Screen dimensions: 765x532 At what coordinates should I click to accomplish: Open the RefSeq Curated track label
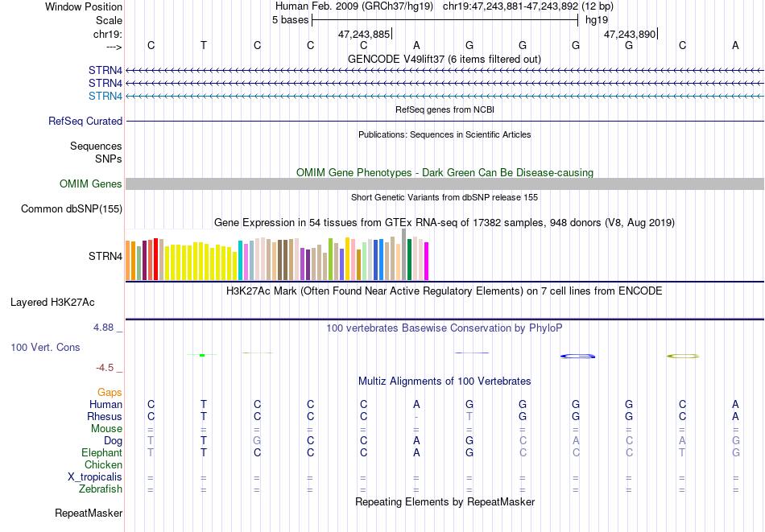coord(85,121)
